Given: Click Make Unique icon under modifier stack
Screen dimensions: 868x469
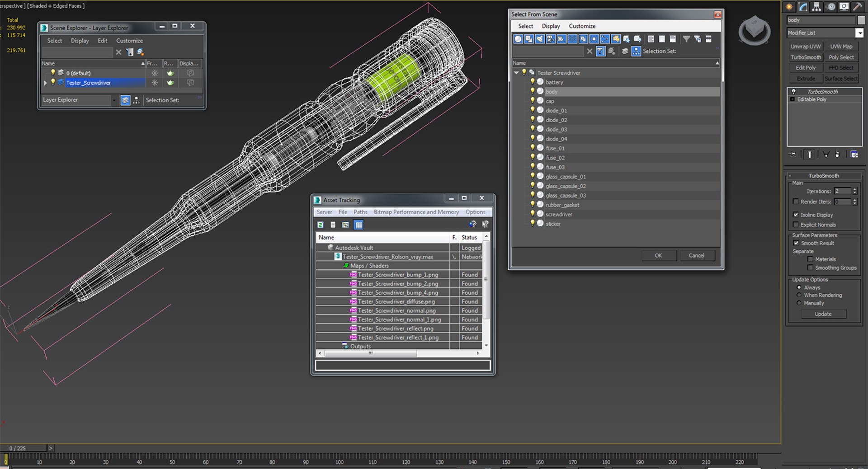Looking at the screenshot, I should point(826,155).
